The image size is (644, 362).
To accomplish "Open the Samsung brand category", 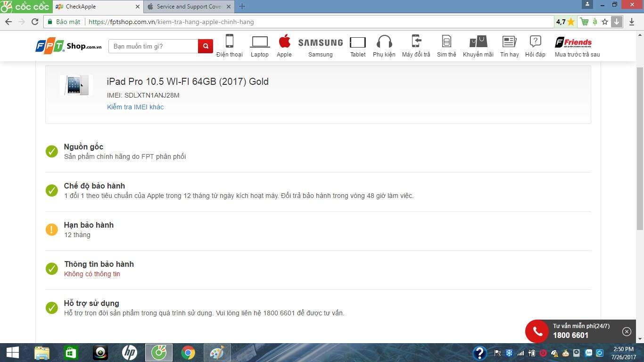I will tap(321, 47).
